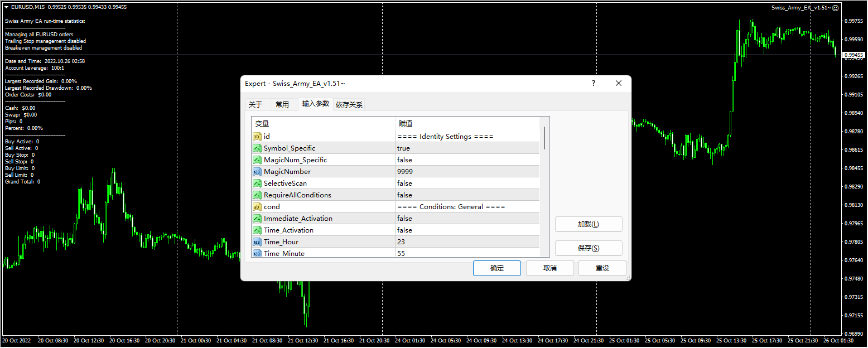This screenshot has height=348, width=868.
Task: Click the 123 icon beside Time_Minute
Action: point(258,253)
